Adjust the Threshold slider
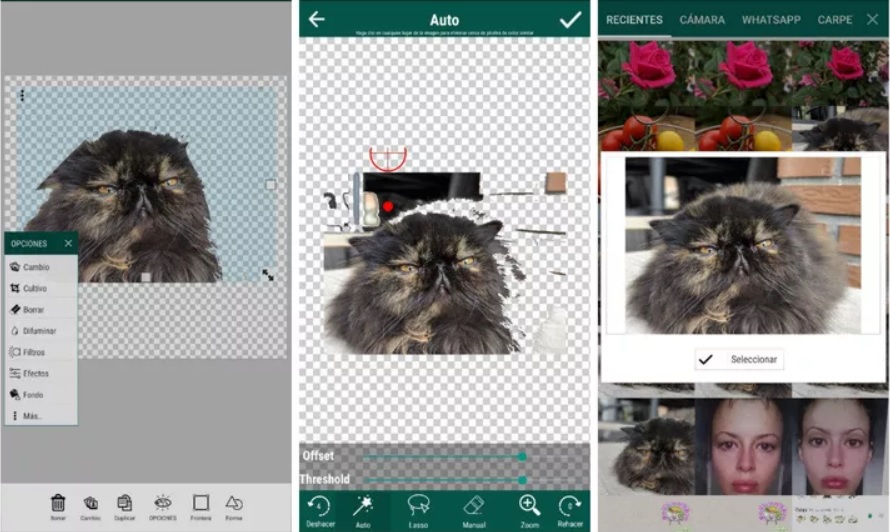 521,479
